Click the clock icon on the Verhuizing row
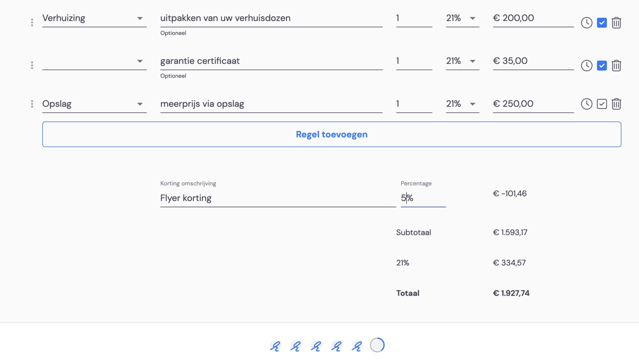Screen dimensions: 639x364 tap(587, 23)
